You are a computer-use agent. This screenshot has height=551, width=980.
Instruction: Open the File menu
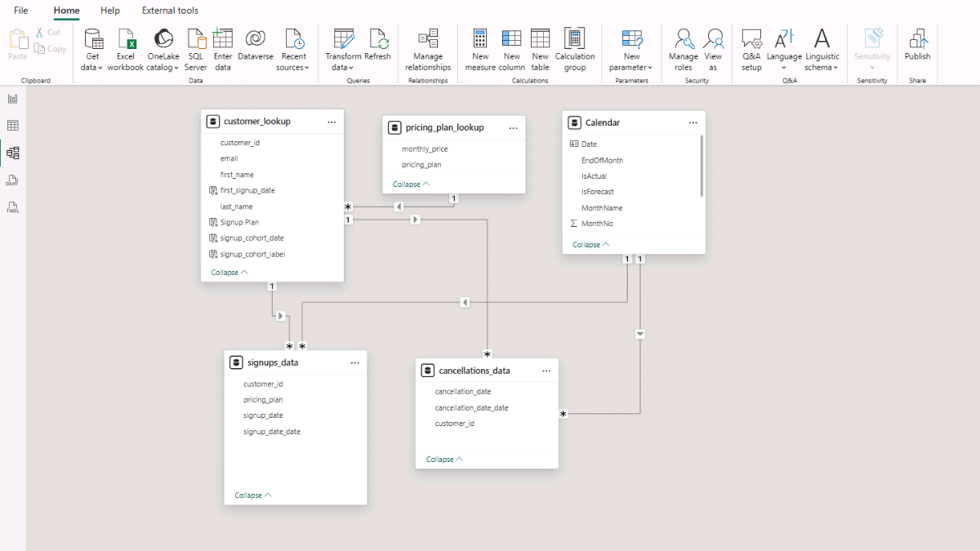pyautogui.click(x=21, y=11)
